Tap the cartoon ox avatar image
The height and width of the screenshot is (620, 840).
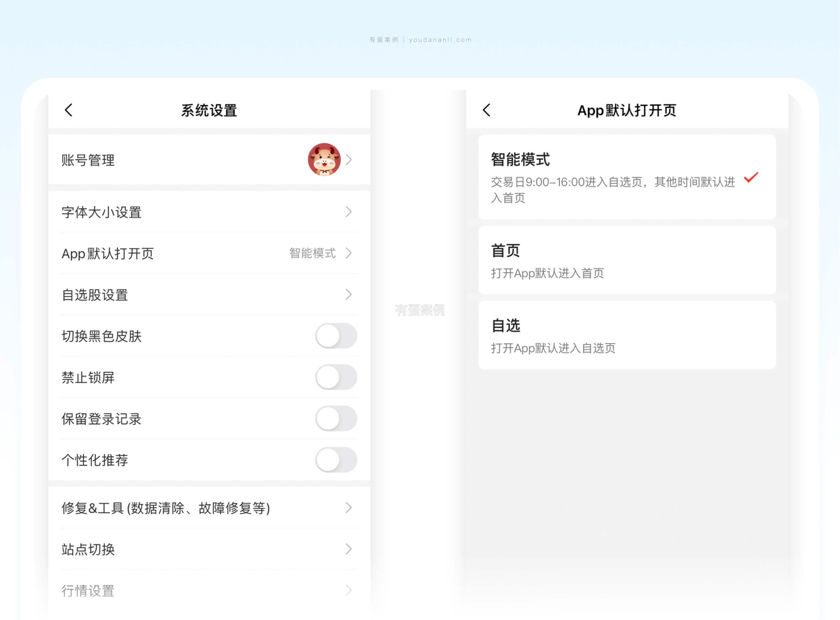[324, 159]
